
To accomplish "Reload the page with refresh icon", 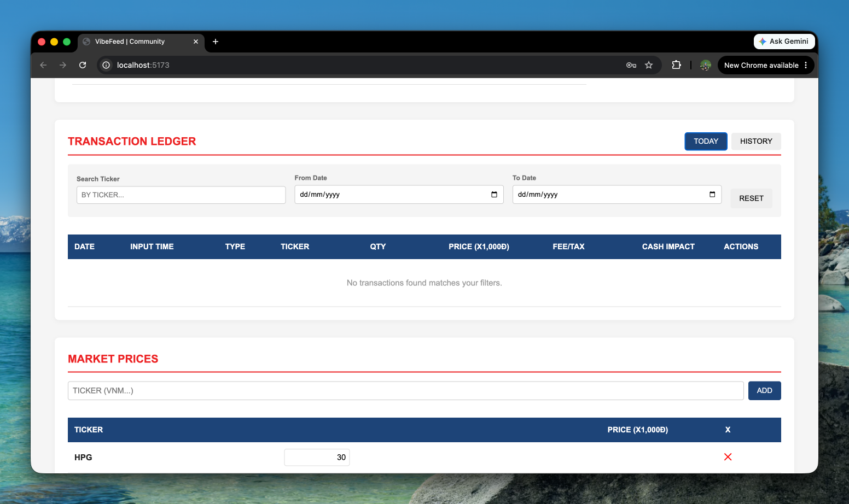I will coord(83,65).
